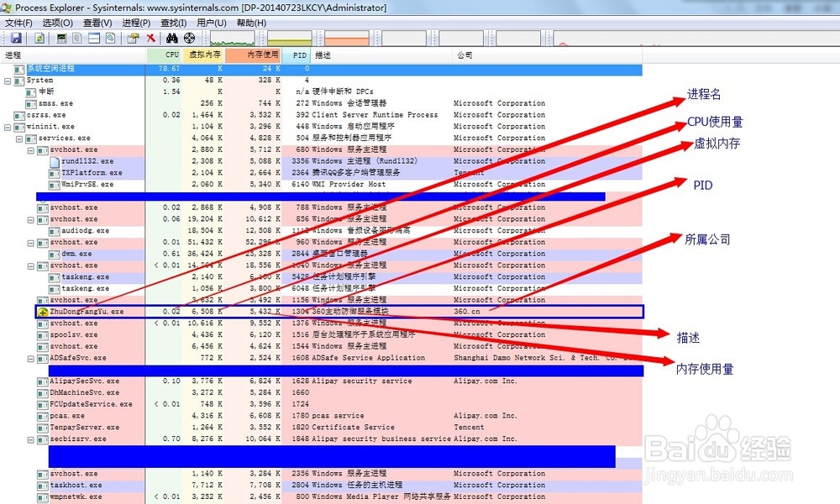Viewport: 840px width, 504px height.
Task: Sort by the 公司 column header
Action: [548, 55]
